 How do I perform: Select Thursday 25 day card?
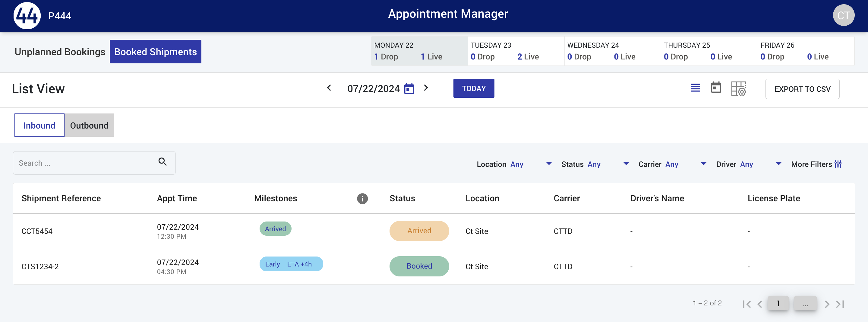click(x=709, y=51)
